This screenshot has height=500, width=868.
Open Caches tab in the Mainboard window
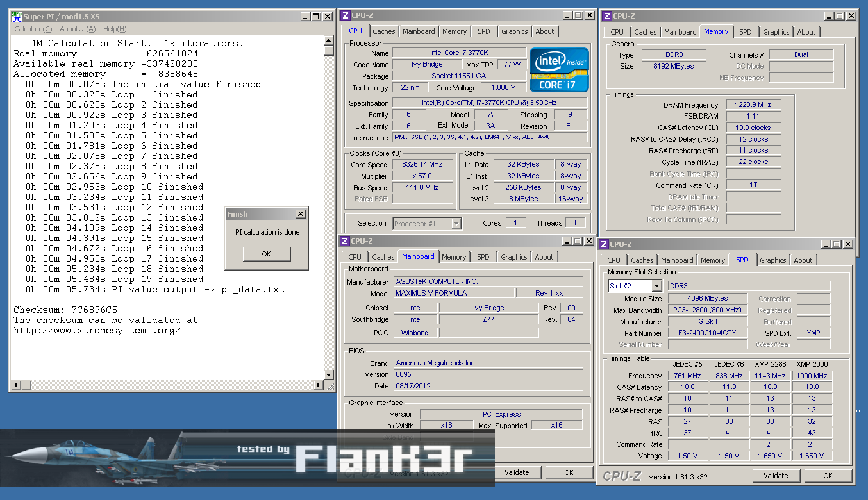383,257
